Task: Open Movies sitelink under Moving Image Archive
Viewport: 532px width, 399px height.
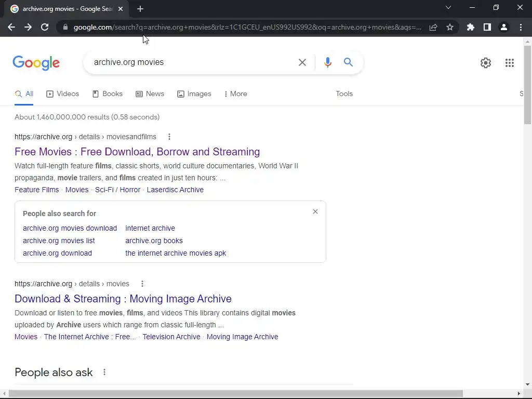Action: click(26, 337)
